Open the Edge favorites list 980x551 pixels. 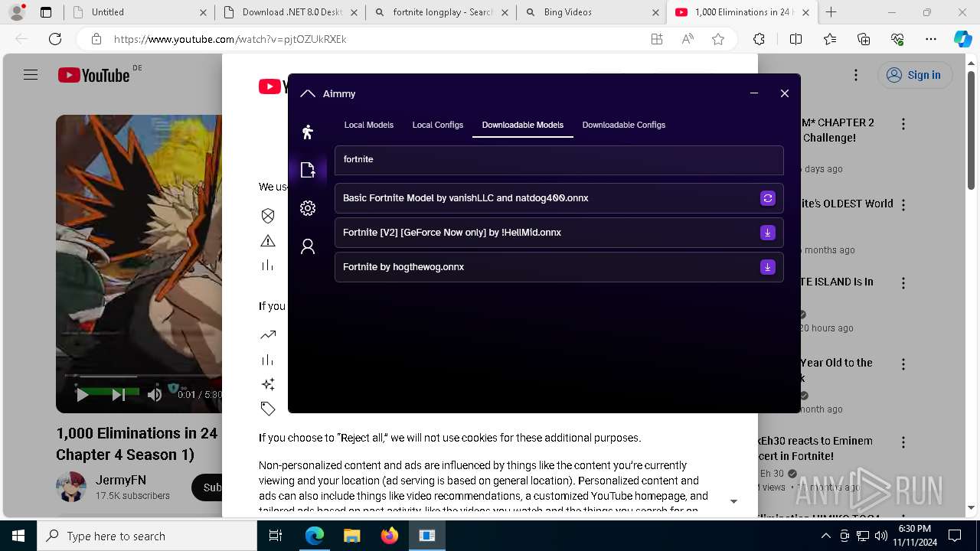830,39
